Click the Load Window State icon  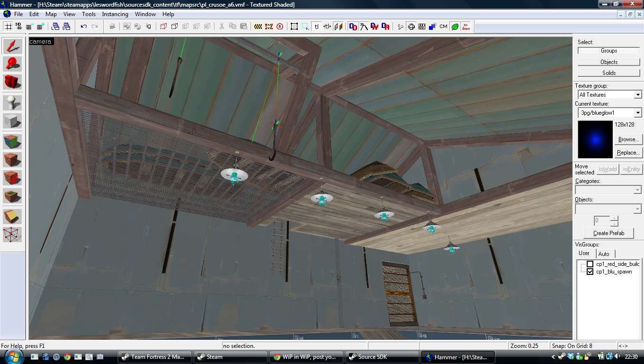(x=55, y=27)
